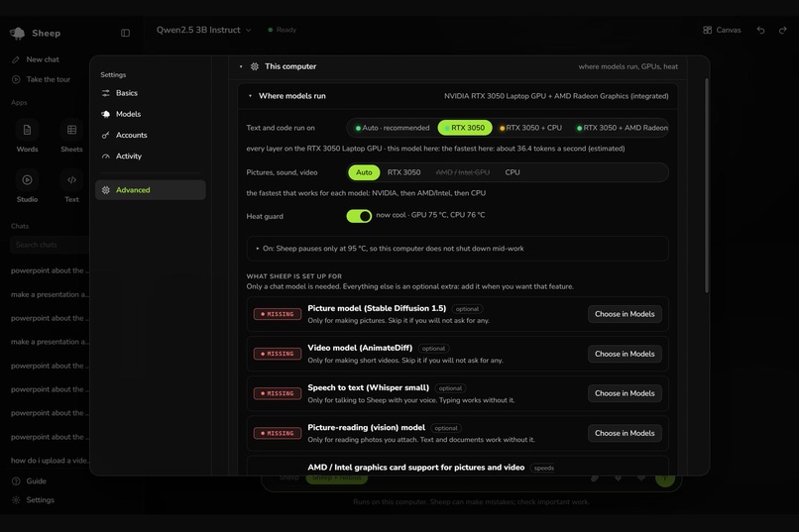Expand the Heat guard explanation row
Screen dimensions: 799x532
click(458, 249)
